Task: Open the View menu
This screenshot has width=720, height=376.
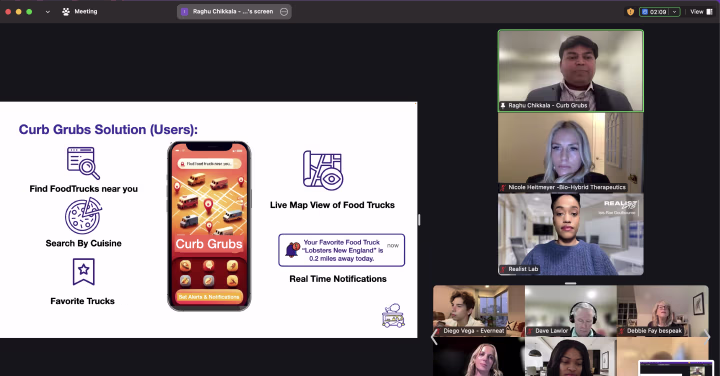Action: pyautogui.click(x=701, y=12)
